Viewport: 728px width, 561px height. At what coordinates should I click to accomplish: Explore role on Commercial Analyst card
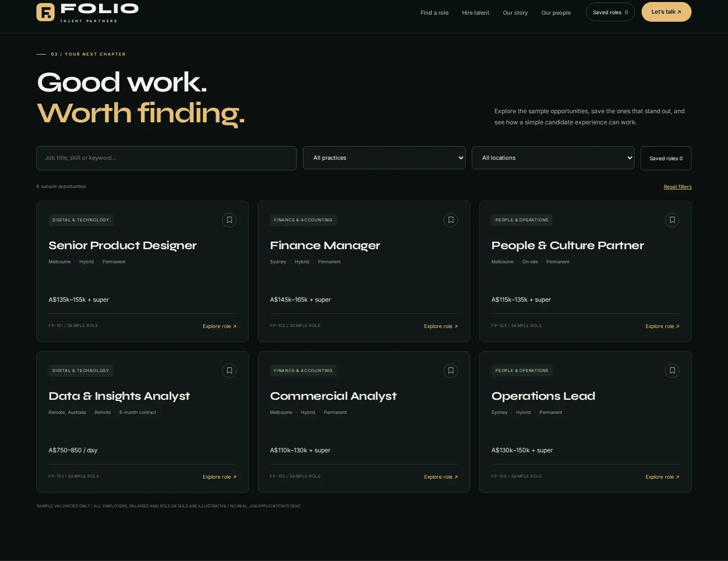coord(441,477)
